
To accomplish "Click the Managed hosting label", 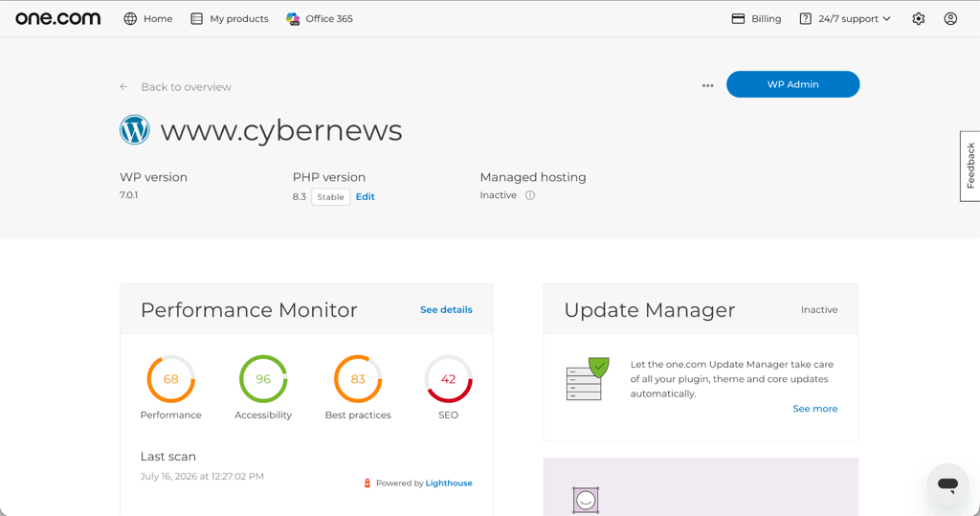I will pyautogui.click(x=533, y=177).
